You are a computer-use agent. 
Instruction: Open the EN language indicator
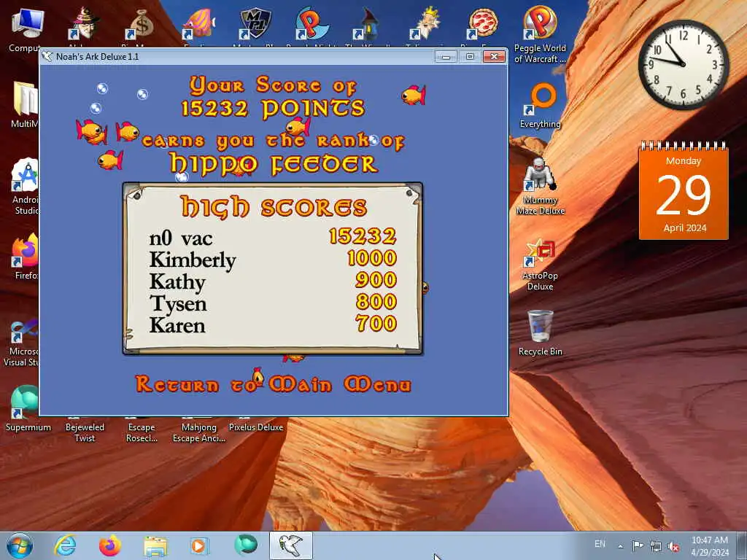[600, 544]
